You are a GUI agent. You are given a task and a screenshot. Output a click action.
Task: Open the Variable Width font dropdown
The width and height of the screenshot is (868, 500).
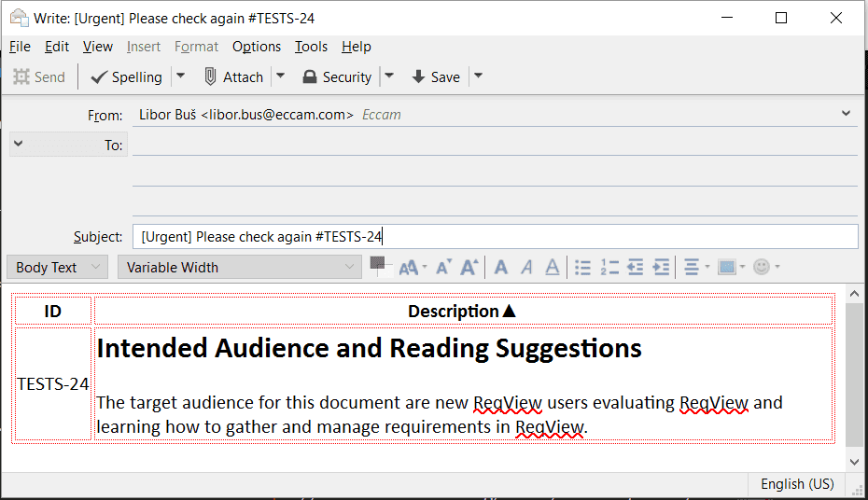pos(239,267)
